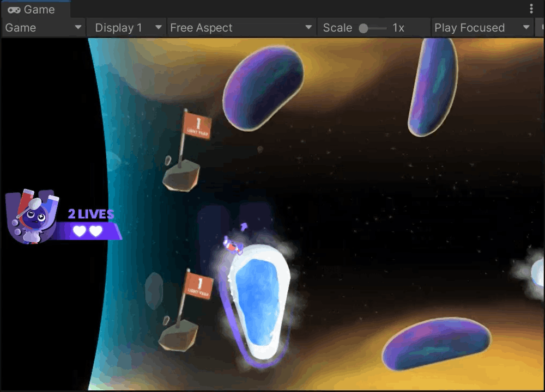
Task: Click the purple blob at top center
Action: click(x=263, y=87)
